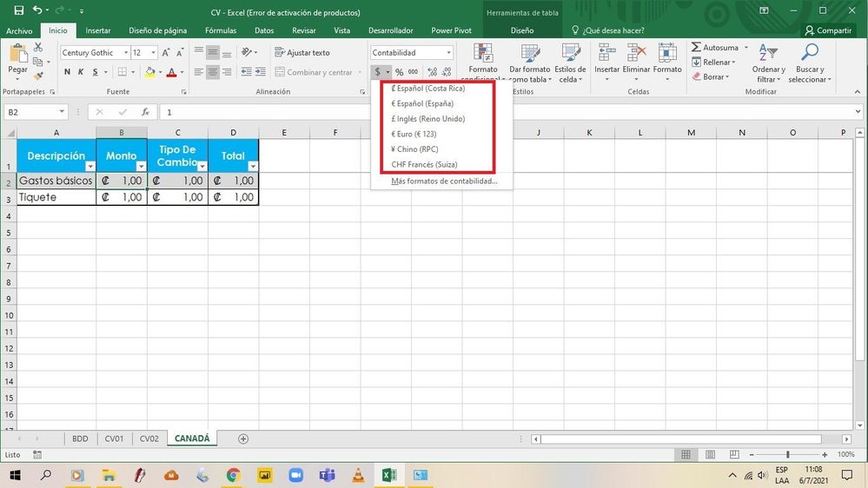The image size is (868, 488).
Task: Save the workbook with the floppy disk icon
Action: click(x=19, y=10)
